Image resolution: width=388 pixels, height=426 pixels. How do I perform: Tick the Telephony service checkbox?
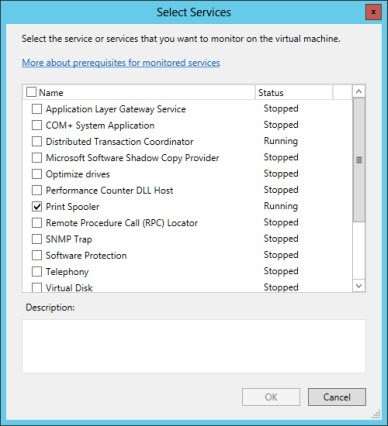click(x=37, y=272)
